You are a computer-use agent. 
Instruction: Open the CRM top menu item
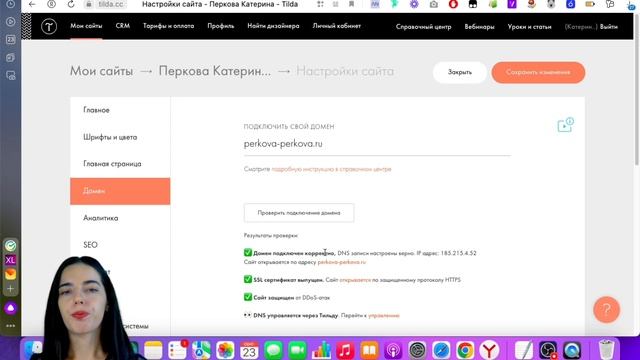click(122, 26)
